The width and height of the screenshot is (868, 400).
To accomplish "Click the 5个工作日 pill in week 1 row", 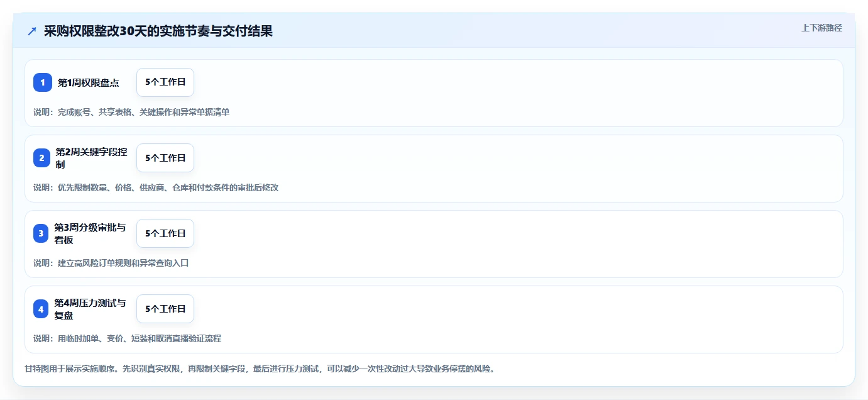I will pyautogui.click(x=165, y=82).
